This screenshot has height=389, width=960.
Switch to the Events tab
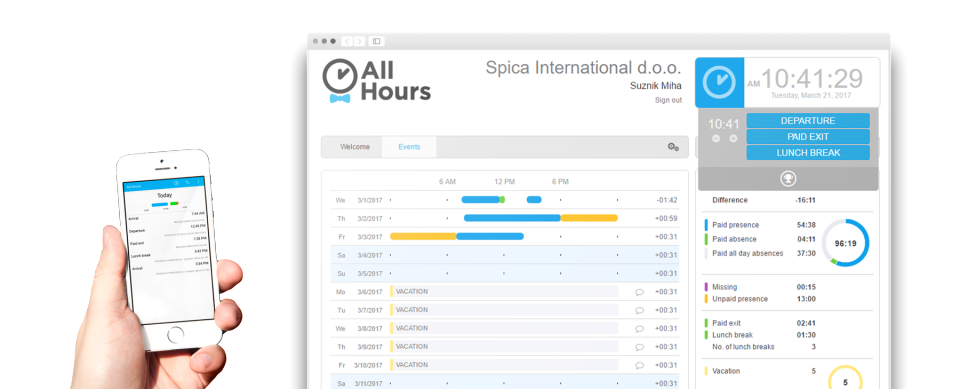point(409,147)
